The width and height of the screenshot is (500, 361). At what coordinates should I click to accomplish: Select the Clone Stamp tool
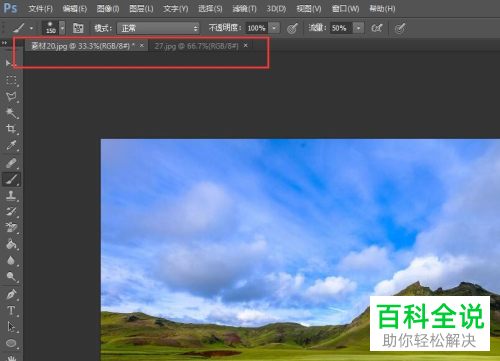[x=11, y=195]
